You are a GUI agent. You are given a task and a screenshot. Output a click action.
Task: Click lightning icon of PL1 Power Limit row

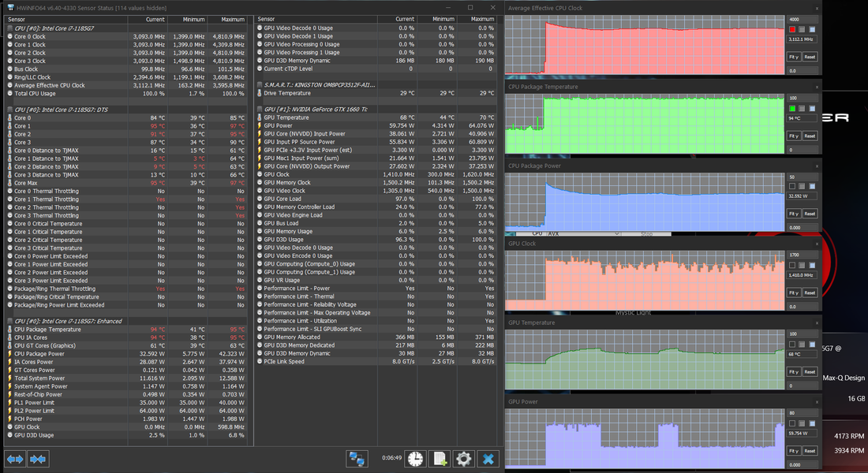pos(10,403)
